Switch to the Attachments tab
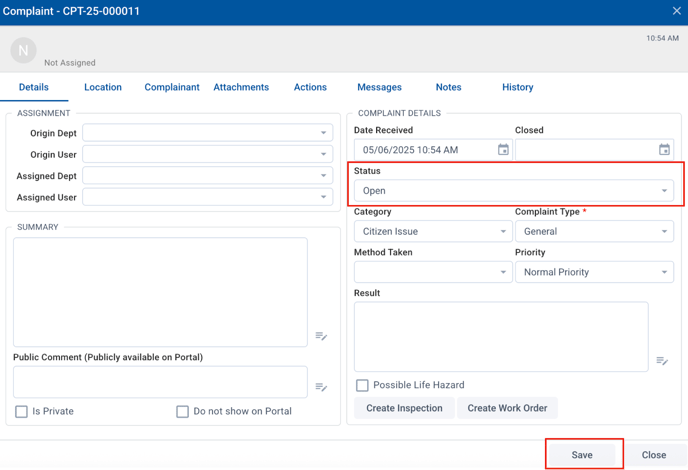This screenshot has width=688, height=470. pyautogui.click(x=241, y=87)
